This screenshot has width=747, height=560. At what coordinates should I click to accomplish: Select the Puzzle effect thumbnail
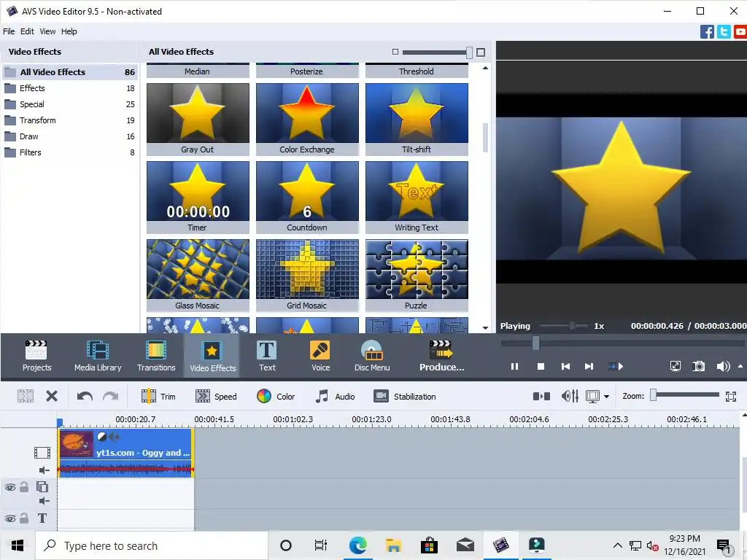[x=417, y=275]
